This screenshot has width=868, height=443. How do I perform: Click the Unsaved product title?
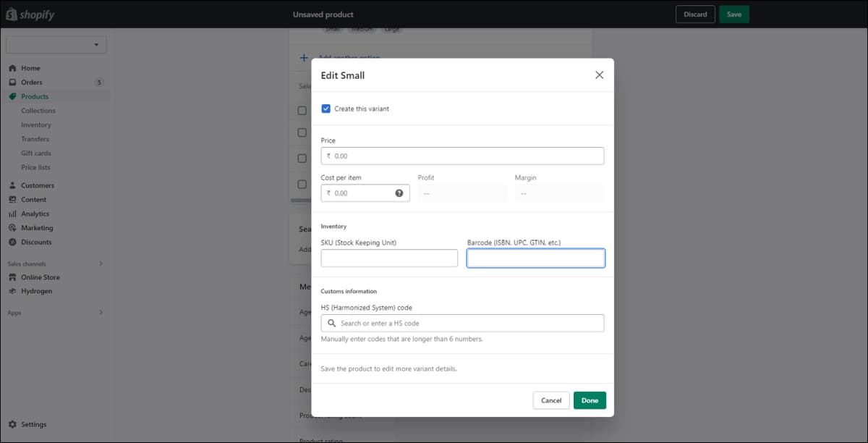[323, 14]
